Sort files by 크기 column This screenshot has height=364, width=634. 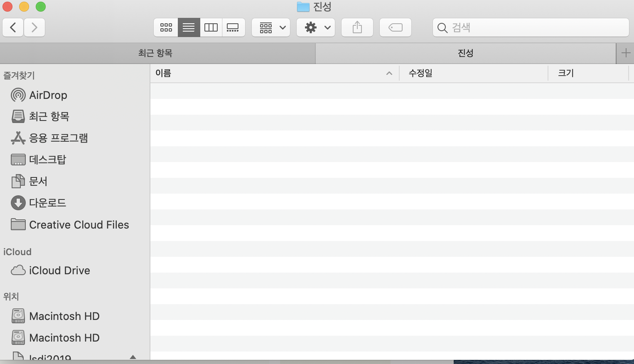tap(588, 73)
